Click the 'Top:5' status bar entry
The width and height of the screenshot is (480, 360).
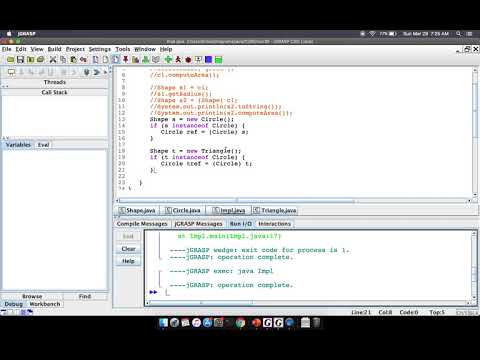pos(437,312)
